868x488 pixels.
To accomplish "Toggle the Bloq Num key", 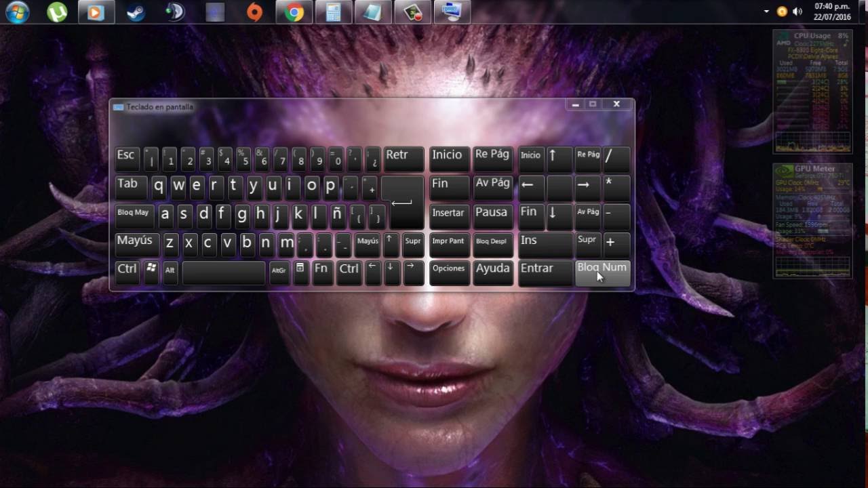I will pos(602,272).
